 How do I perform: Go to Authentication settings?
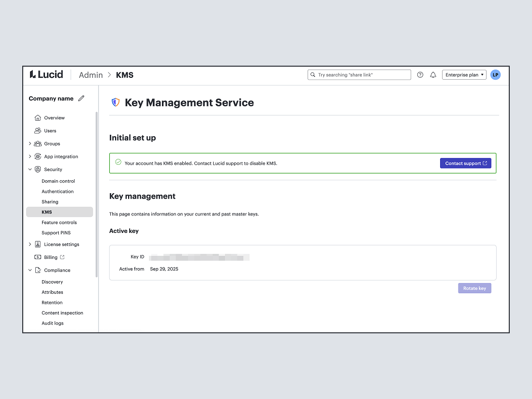(58, 192)
